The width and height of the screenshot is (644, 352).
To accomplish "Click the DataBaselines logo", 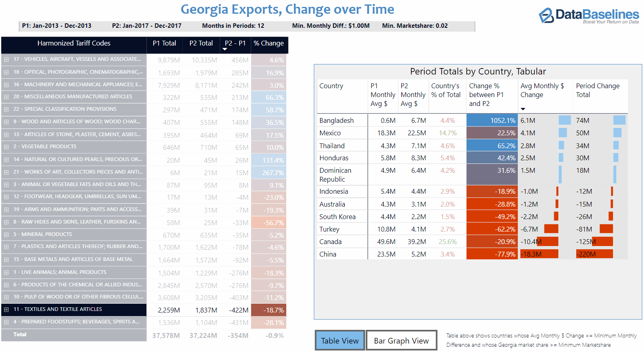I will 588,16.
